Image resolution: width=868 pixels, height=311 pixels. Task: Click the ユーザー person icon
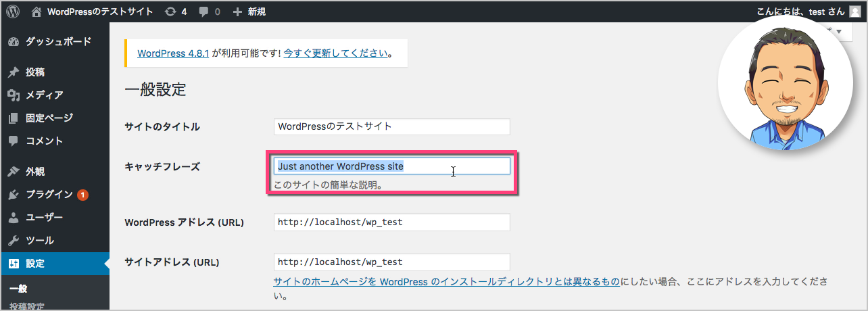[x=14, y=218]
